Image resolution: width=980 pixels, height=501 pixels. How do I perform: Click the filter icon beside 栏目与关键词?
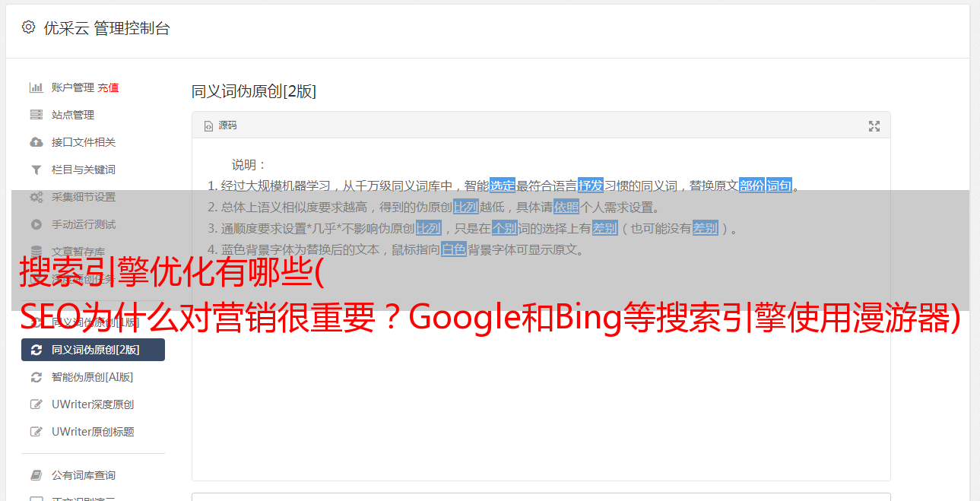(x=36, y=170)
